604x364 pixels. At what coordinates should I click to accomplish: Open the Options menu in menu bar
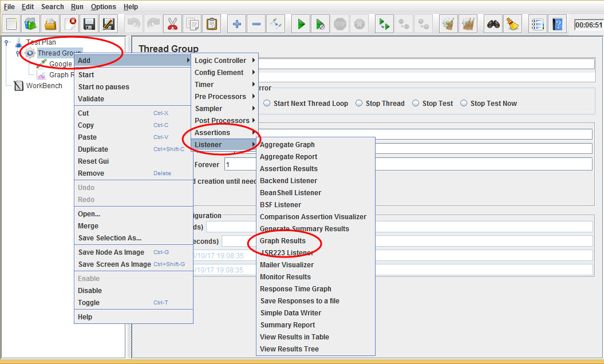(103, 7)
